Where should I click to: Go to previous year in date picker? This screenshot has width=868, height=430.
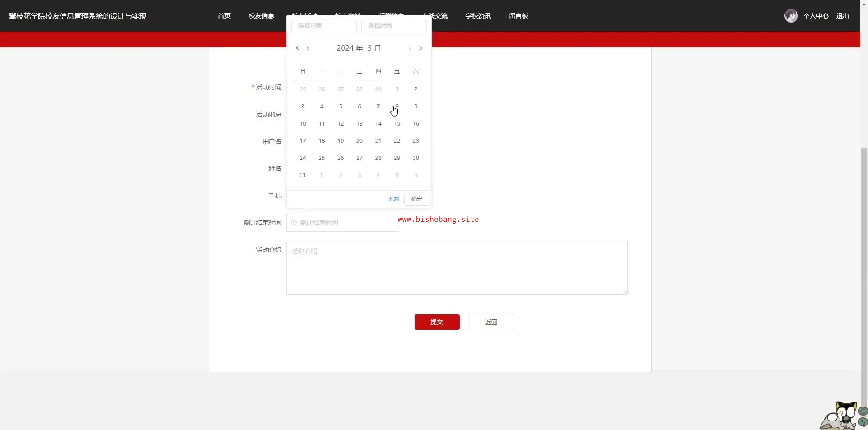point(297,48)
